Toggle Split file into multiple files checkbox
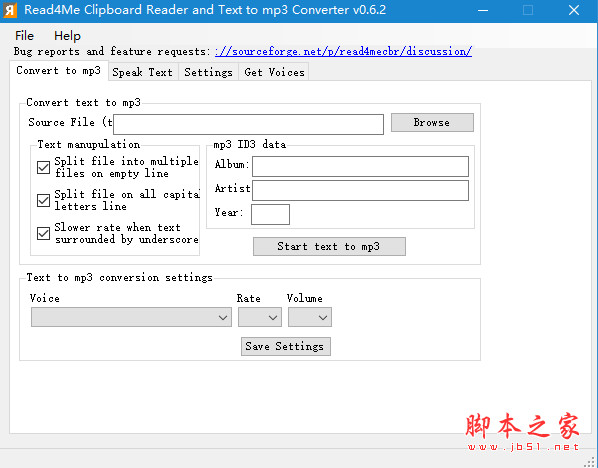The image size is (598, 468). [x=43, y=167]
